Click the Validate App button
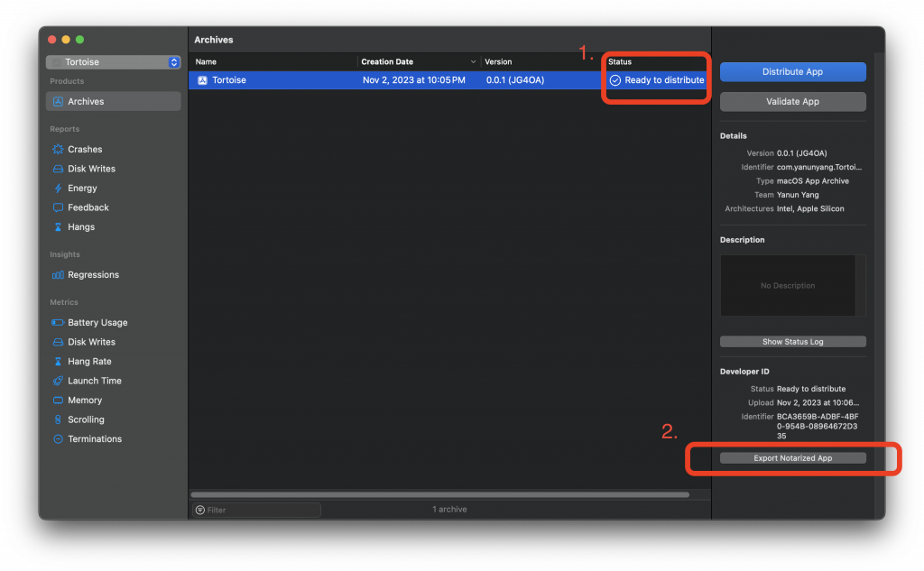924x571 pixels. tap(792, 101)
